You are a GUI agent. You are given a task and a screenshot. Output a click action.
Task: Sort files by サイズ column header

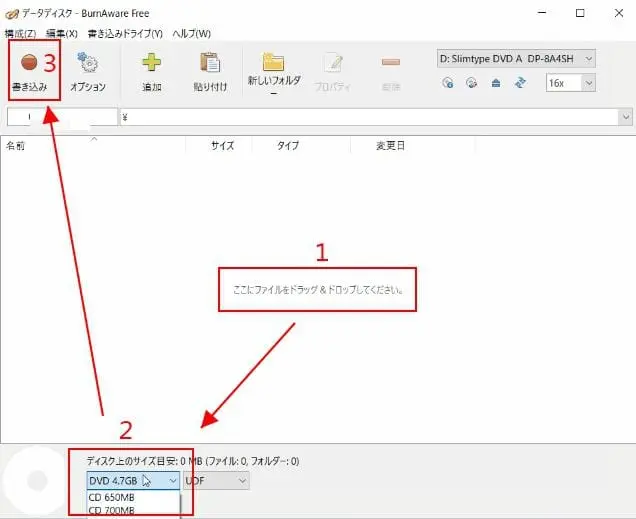click(x=222, y=145)
